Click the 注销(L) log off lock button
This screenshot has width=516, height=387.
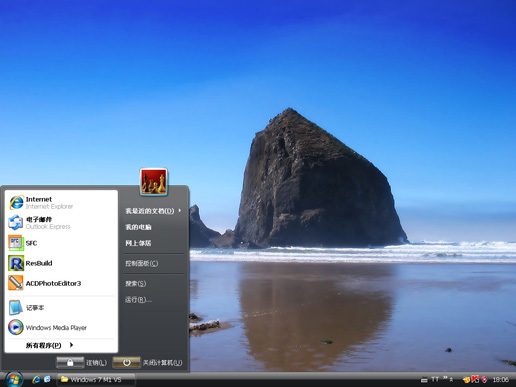[70, 363]
